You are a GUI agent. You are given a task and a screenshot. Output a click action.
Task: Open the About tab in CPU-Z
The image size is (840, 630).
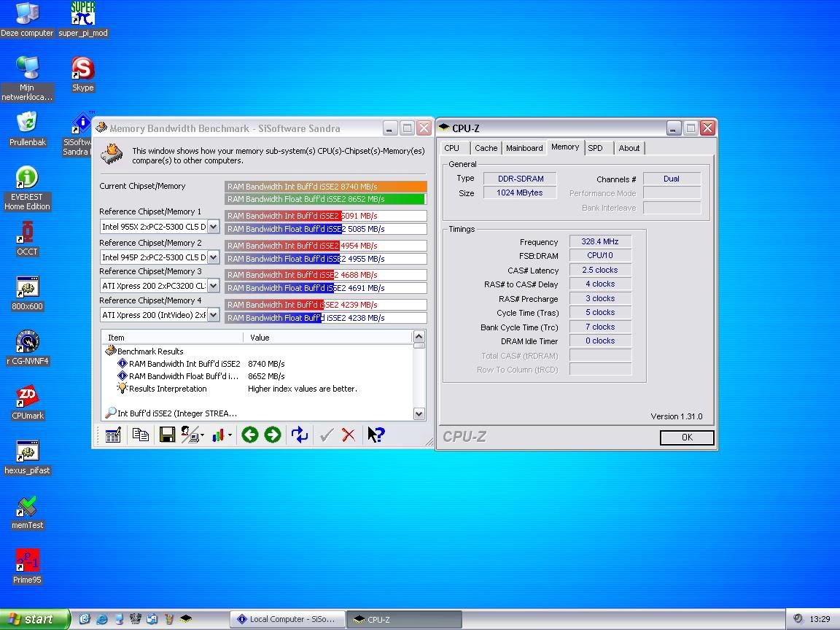629,148
